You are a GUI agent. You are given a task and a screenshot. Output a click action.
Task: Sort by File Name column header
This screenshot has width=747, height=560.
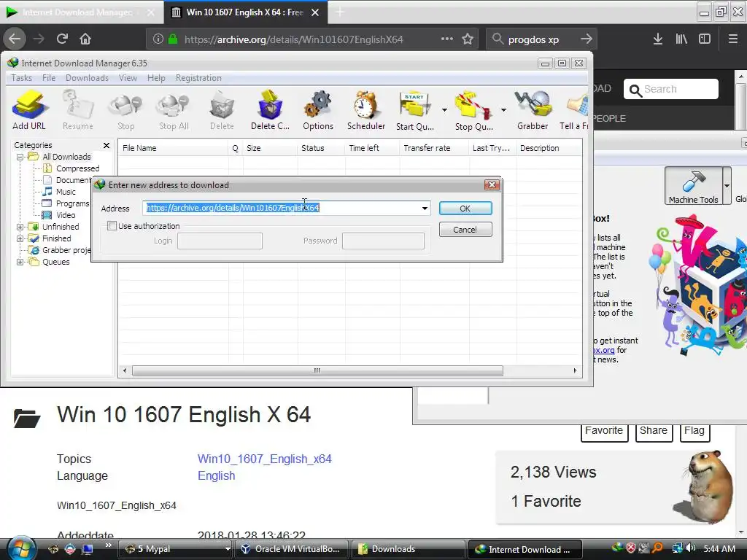[173, 148]
